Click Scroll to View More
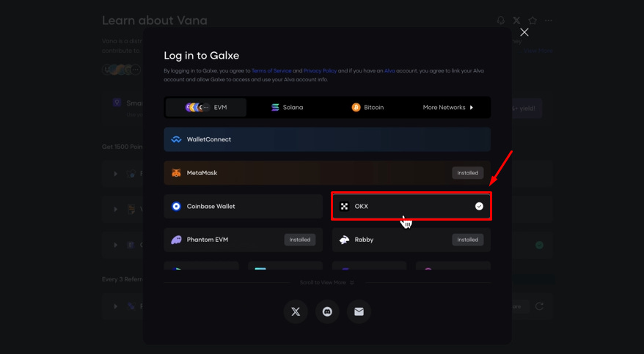Screen dimensions: 644x354 (x=327, y=283)
